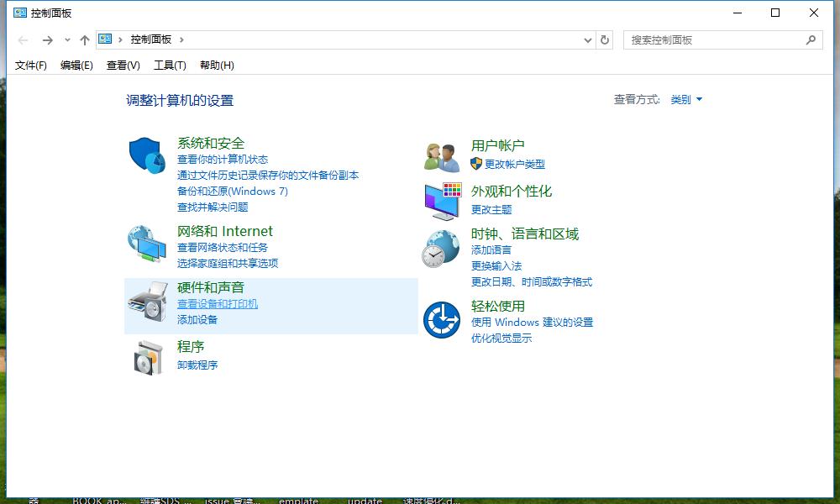Open 卸载程序 link

pos(197,366)
